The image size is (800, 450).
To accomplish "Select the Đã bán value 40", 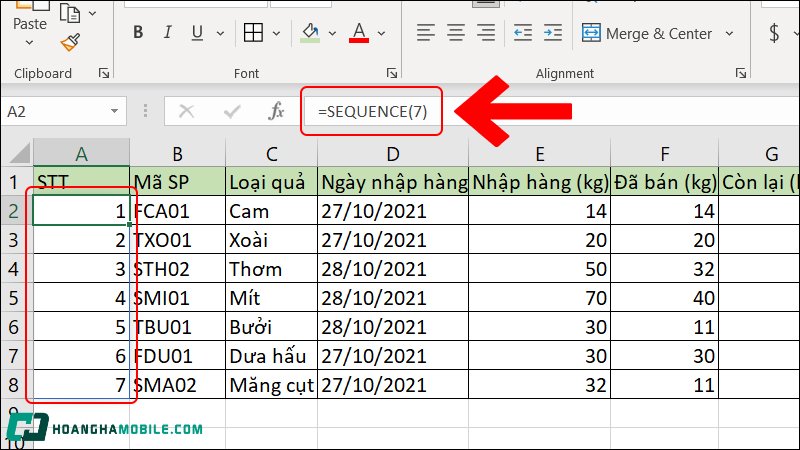I will click(x=664, y=298).
